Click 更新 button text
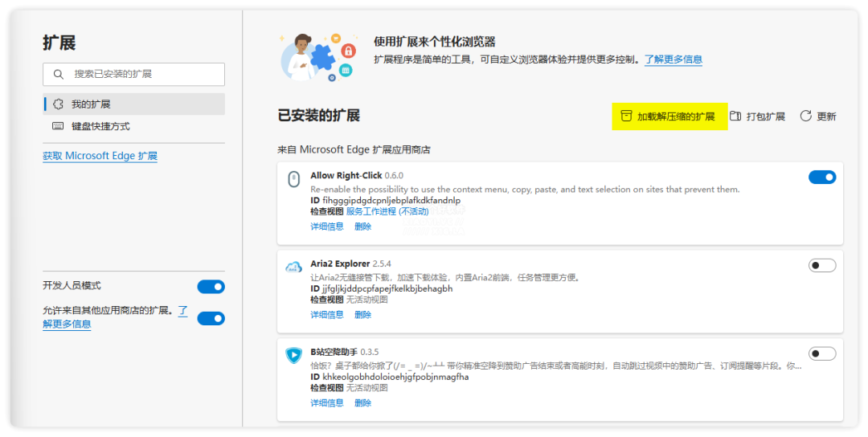The width and height of the screenshot is (868, 437). click(826, 116)
